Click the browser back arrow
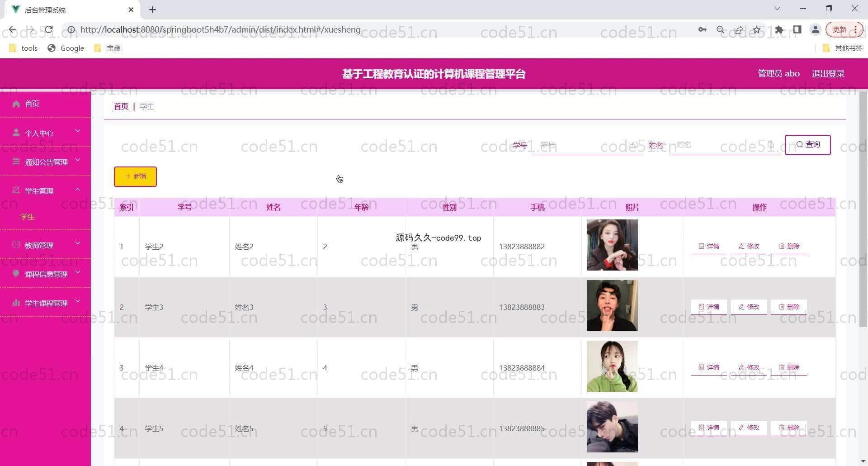Screen dimensions: 868x466 12,30
